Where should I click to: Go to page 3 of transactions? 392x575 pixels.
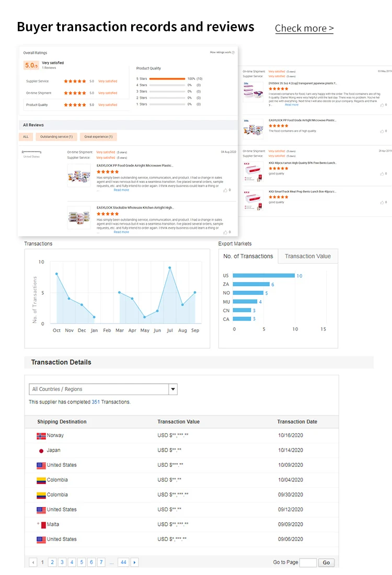(62, 562)
